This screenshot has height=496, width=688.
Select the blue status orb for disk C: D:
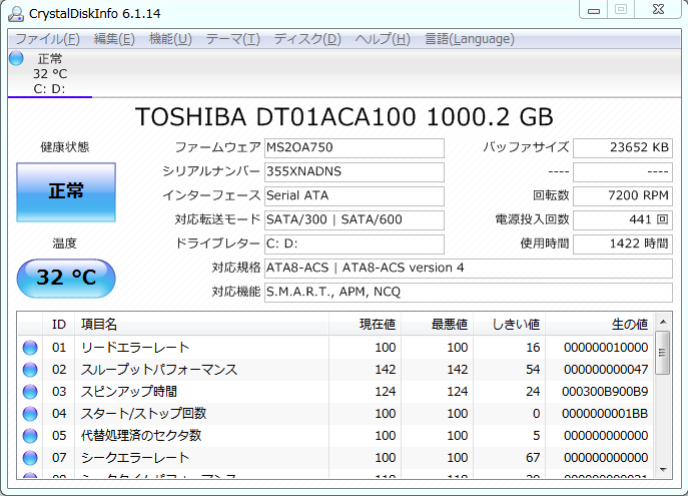click(x=16, y=58)
